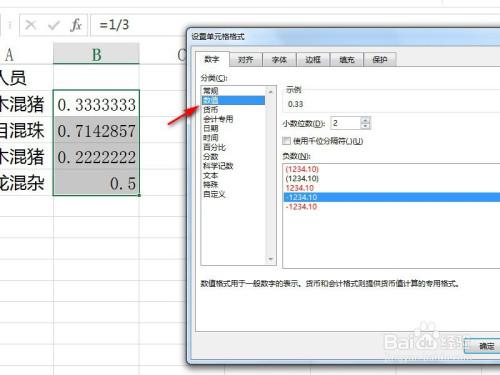Select column A cell ending 混杂
This screenshot has width=500, height=375.
(x=27, y=183)
